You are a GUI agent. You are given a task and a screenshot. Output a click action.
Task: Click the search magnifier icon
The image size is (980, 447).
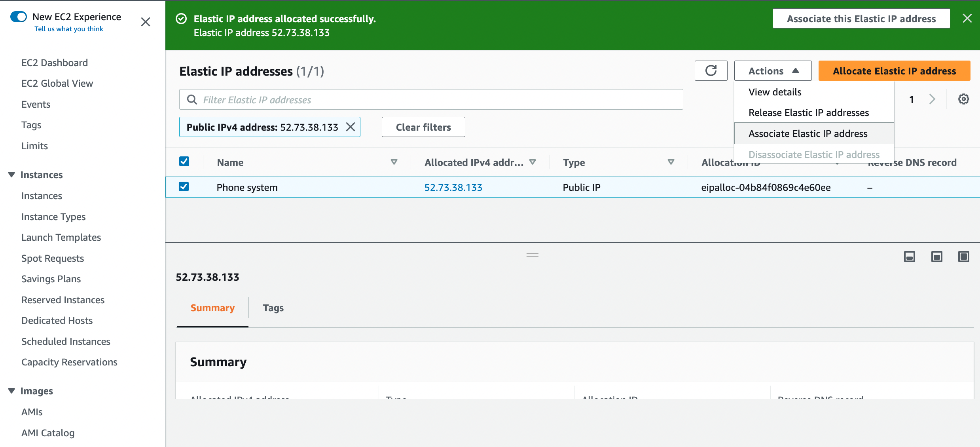tap(192, 99)
